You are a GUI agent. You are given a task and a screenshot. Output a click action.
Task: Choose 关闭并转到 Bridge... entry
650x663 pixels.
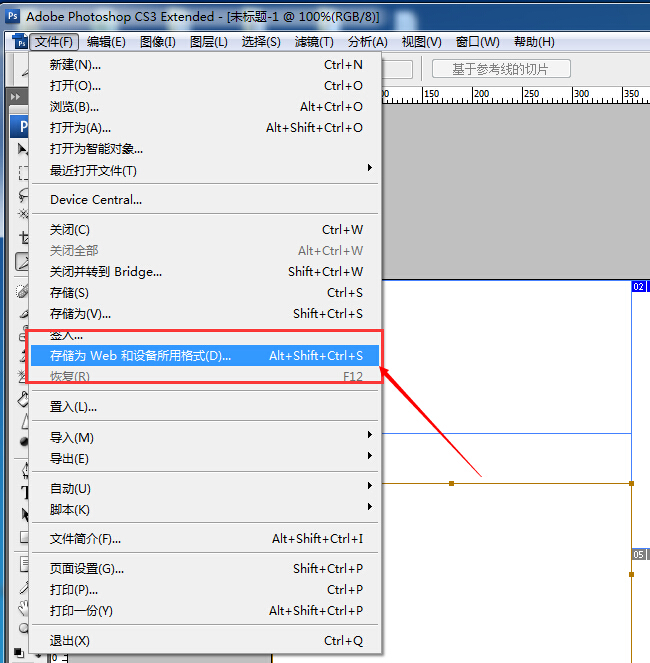tap(206, 271)
